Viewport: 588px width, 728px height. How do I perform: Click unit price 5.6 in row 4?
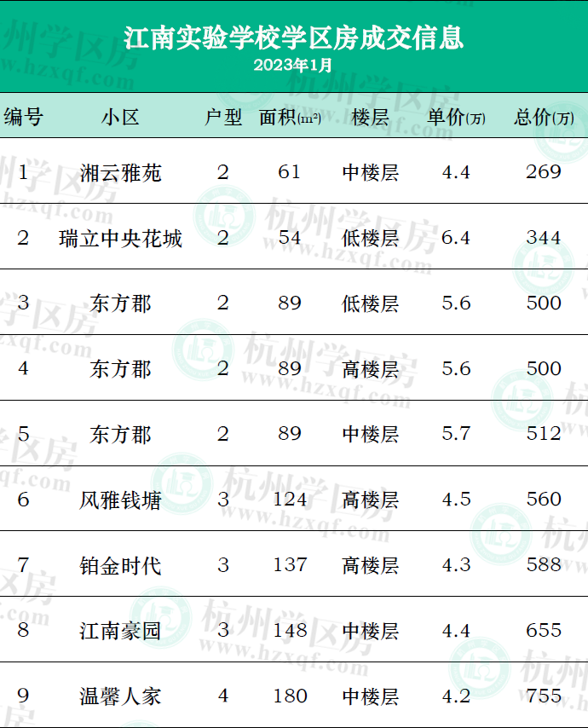(x=456, y=369)
